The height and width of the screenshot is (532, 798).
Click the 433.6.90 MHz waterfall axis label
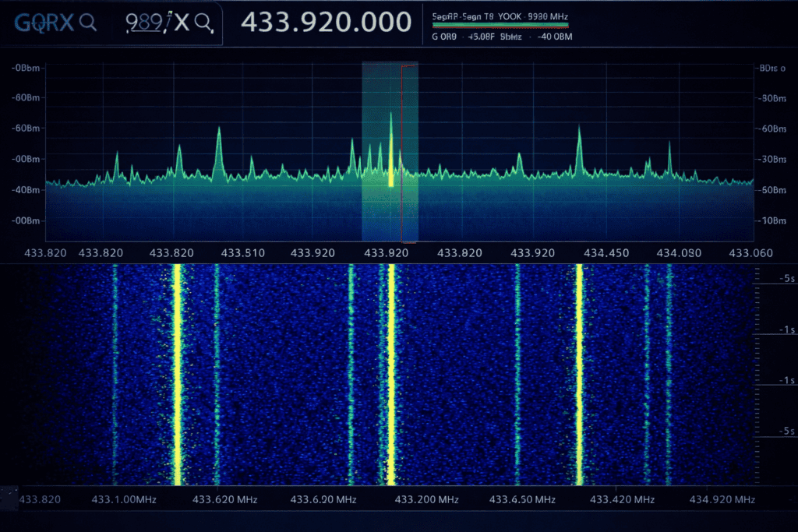coord(323,499)
